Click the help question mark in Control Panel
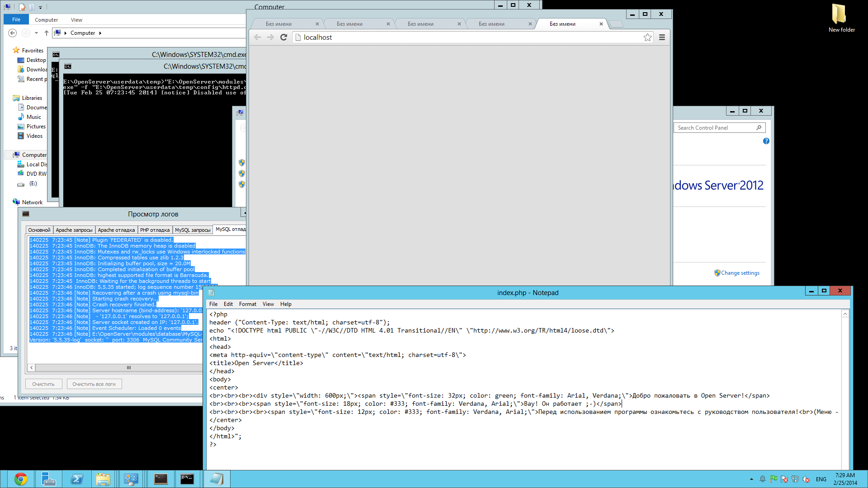The height and width of the screenshot is (488, 868). [766, 141]
